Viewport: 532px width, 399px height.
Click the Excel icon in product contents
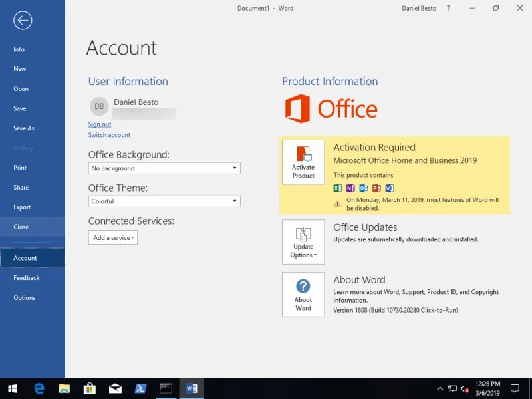(338, 188)
